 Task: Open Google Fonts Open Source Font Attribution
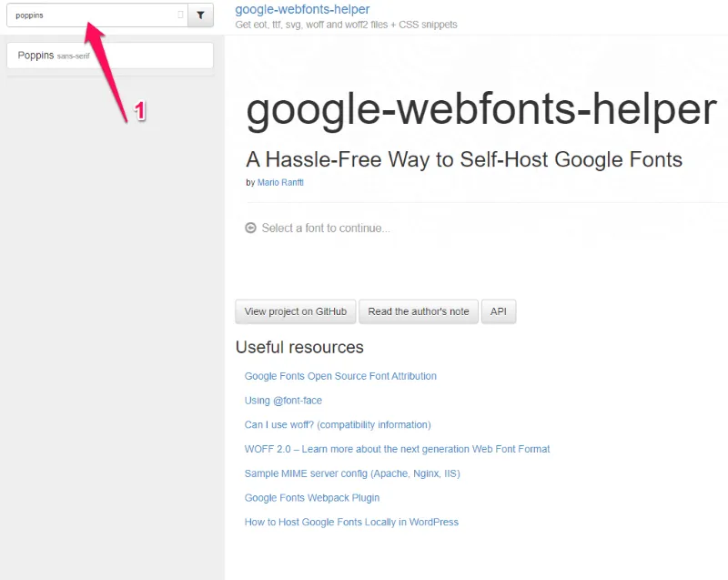coord(340,376)
